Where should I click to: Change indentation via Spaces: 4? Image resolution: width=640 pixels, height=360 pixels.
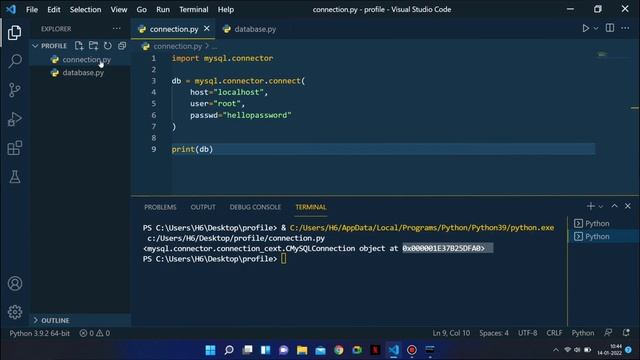494,333
